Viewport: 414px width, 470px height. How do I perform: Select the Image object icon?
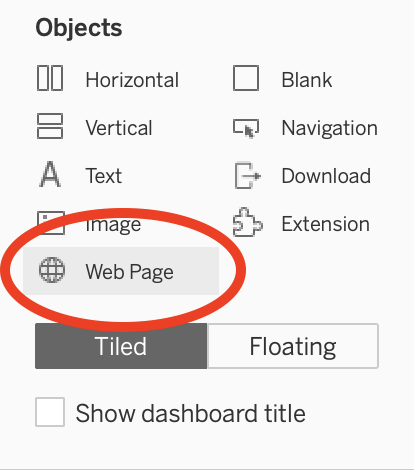pos(51,223)
